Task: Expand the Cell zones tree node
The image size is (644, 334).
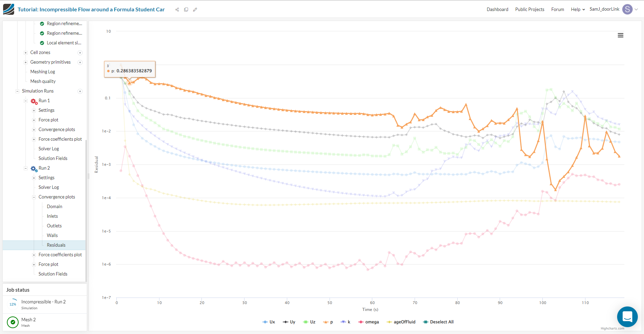Action: [25, 53]
